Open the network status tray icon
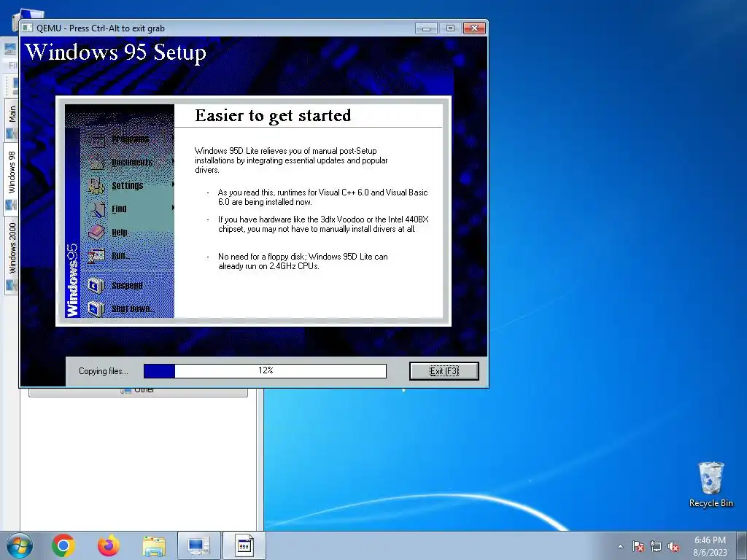The width and height of the screenshot is (747, 560). (656, 546)
